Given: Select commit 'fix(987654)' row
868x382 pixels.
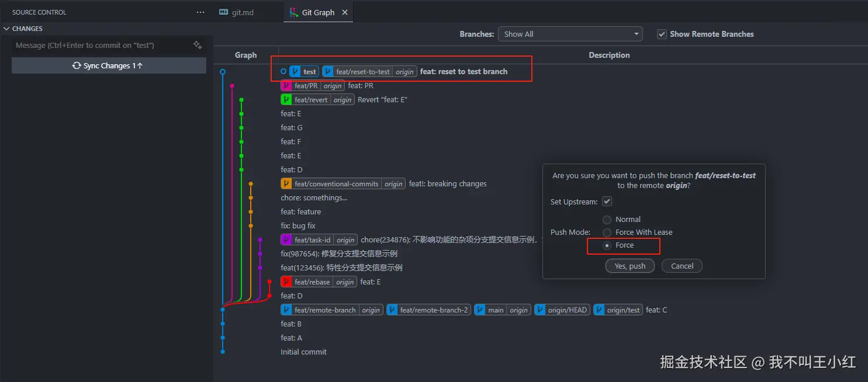Looking at the screenshot, I should click(x=339, y=253).
